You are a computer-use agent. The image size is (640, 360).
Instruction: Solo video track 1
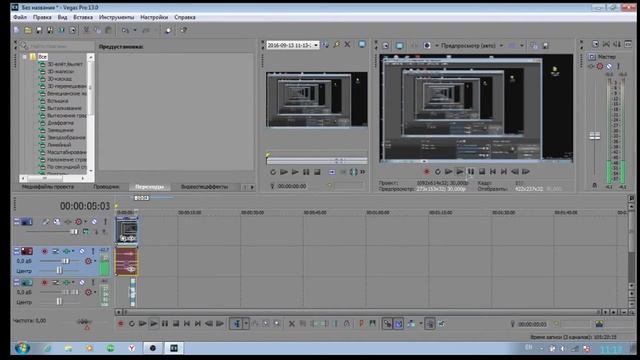tap(105, 222)
